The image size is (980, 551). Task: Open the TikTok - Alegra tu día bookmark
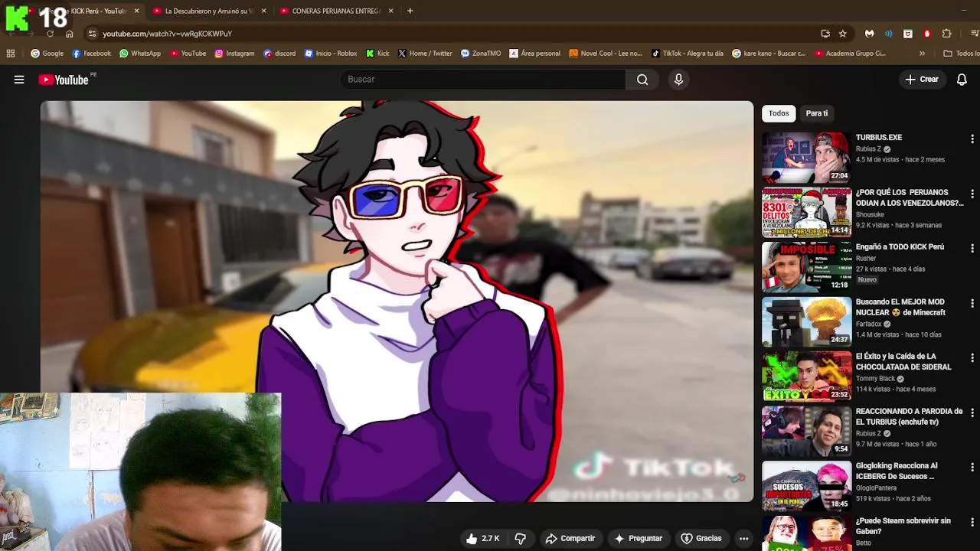(688, 54)
